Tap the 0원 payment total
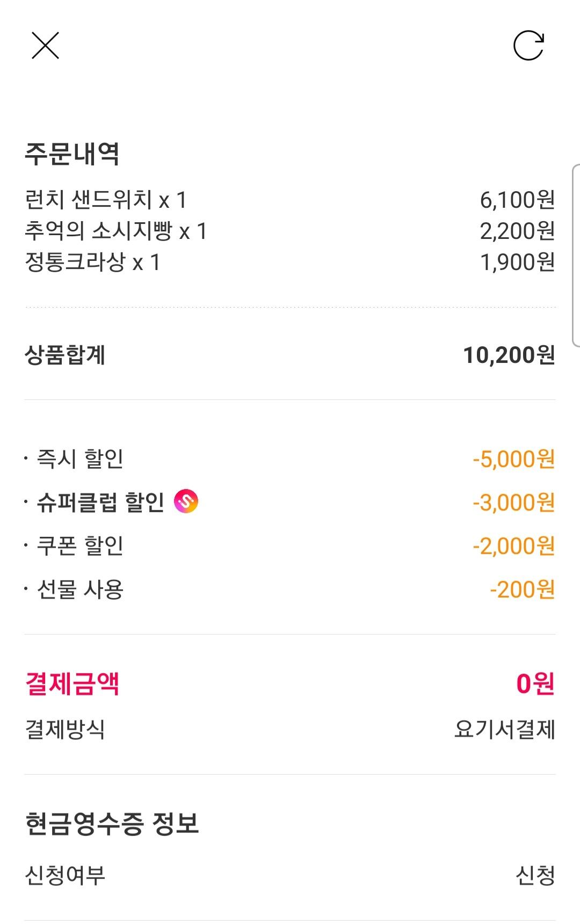Viewport: 580px width, 924px height. tap(535, 684)
